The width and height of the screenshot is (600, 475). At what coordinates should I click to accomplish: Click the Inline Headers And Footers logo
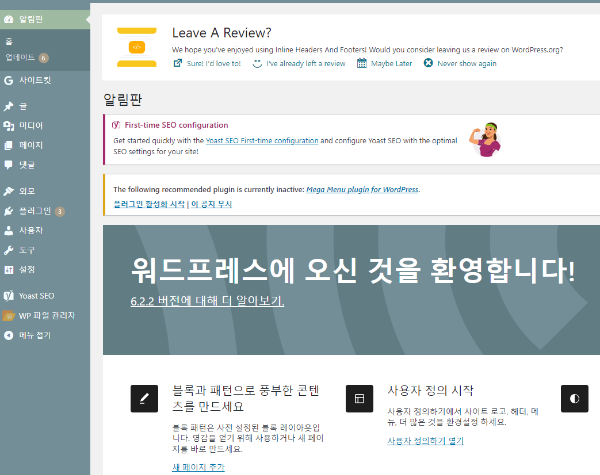137,47
